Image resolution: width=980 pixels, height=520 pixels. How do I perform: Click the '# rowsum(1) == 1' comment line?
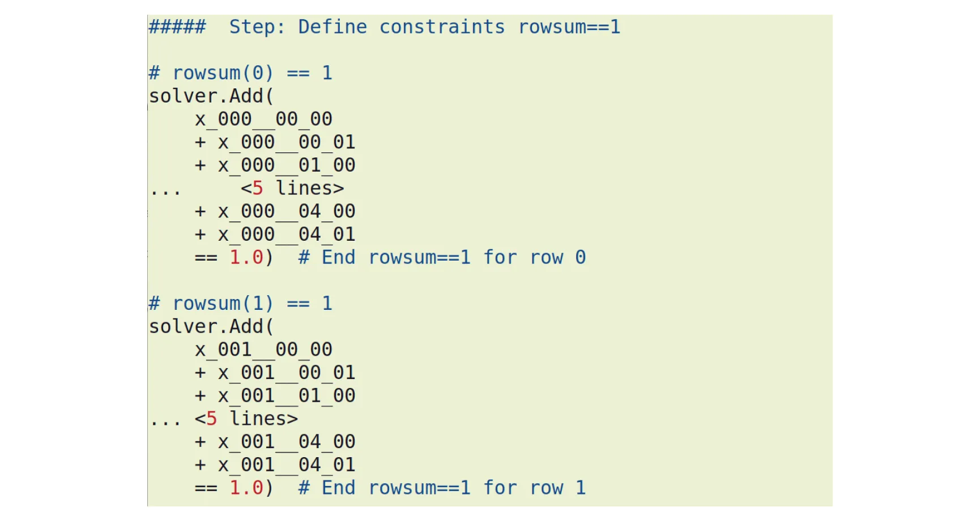[240, 304]
